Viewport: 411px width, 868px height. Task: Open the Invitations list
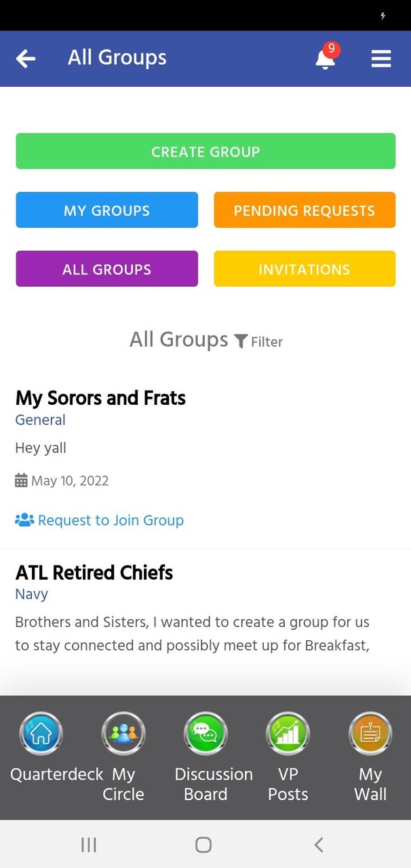coord(304,269)
